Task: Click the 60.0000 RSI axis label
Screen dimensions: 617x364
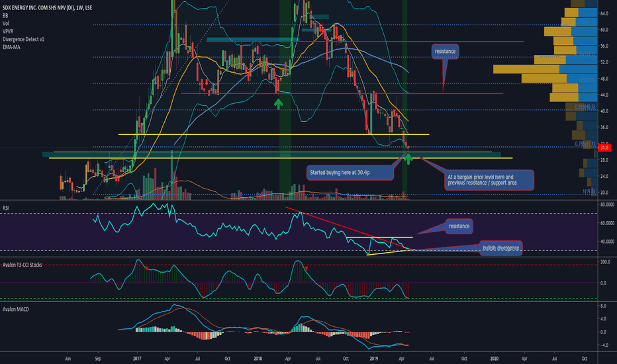Action: (607, 223)
